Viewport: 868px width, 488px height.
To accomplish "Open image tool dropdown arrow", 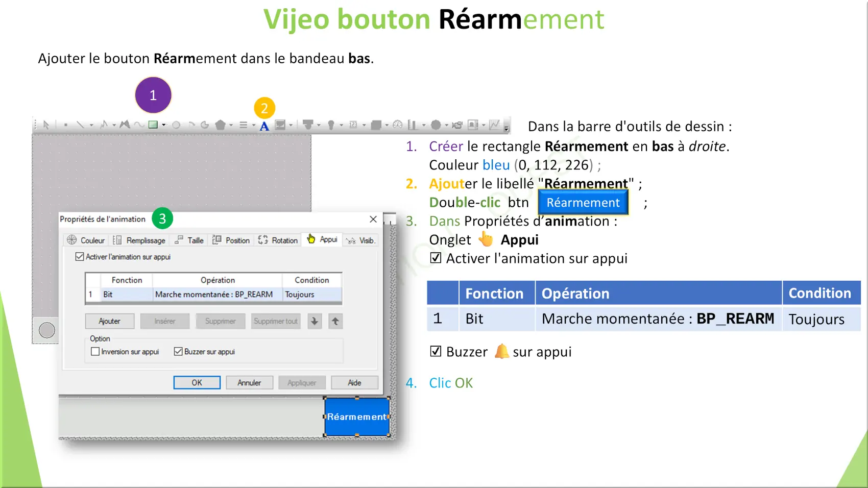I will coord(291,125).
